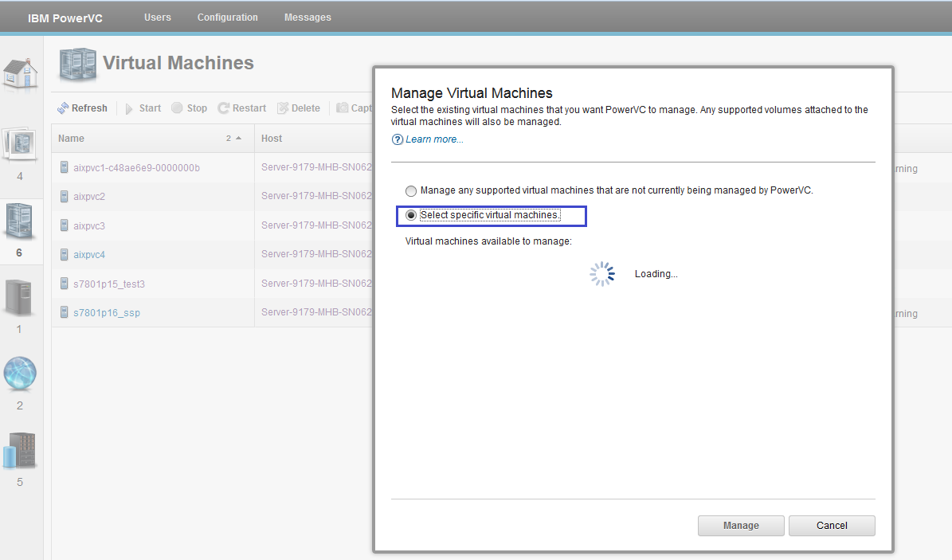Click the Manage button
952x560 pixels.
741,526
